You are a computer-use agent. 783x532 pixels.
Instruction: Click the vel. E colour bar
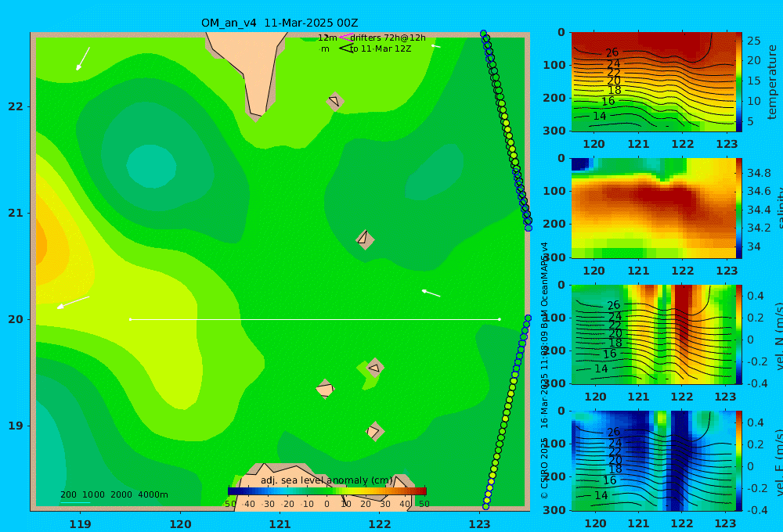click(x=739, y=461)
